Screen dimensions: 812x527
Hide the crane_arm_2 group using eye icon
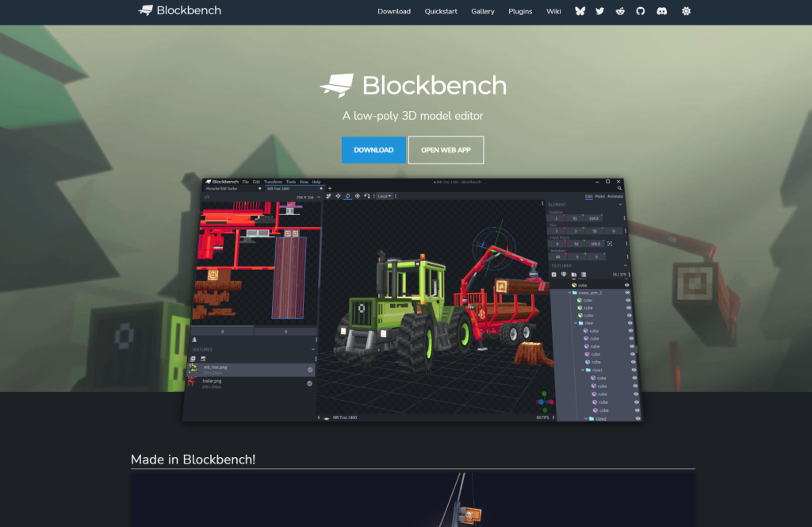[627, 293]
